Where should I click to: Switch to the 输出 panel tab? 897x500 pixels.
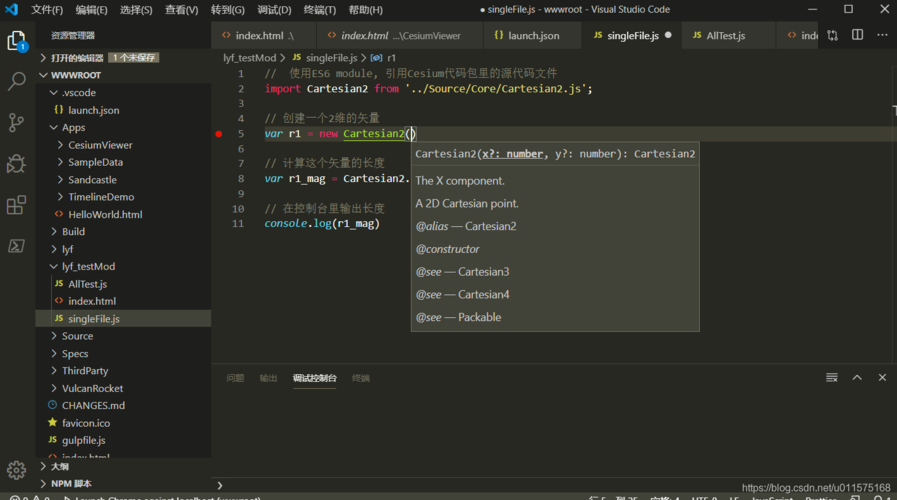tap(268, 378)
